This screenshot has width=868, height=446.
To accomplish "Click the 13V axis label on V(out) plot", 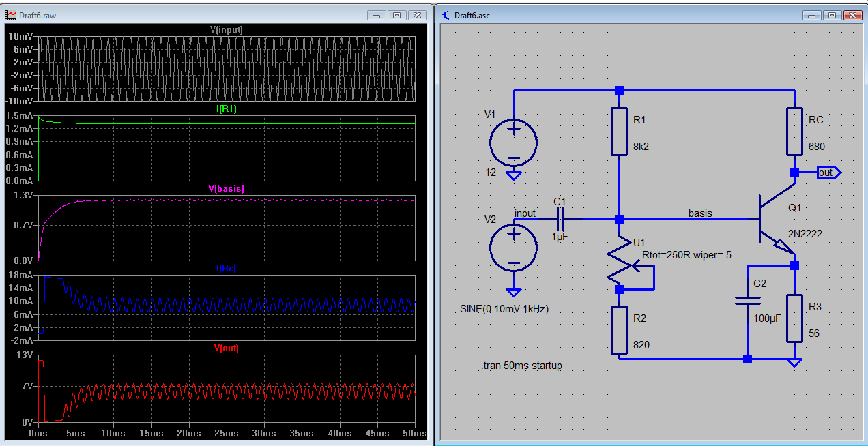I will [25, 356].
